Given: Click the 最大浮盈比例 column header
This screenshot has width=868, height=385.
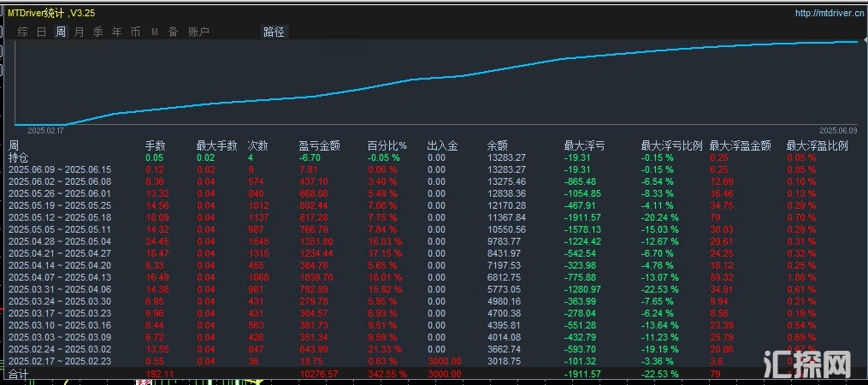Looking at the screenshot, I should click(x=818, y=145).
